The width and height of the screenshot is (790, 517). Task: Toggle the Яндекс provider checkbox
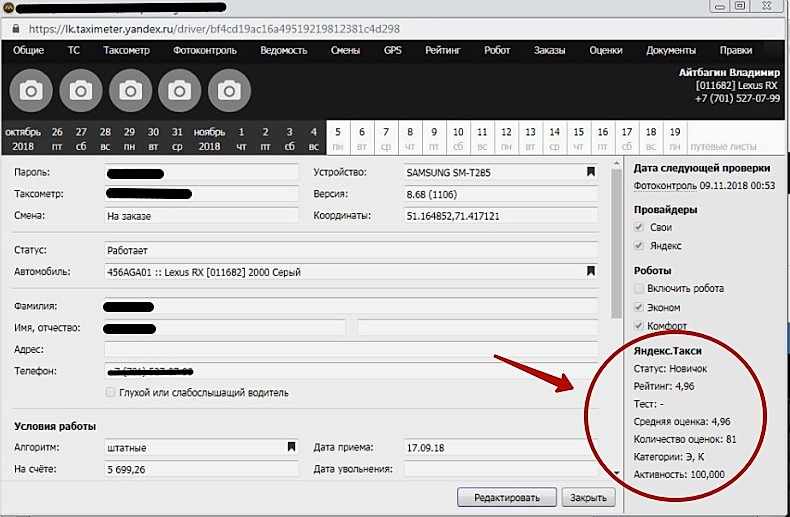point(639,245)
